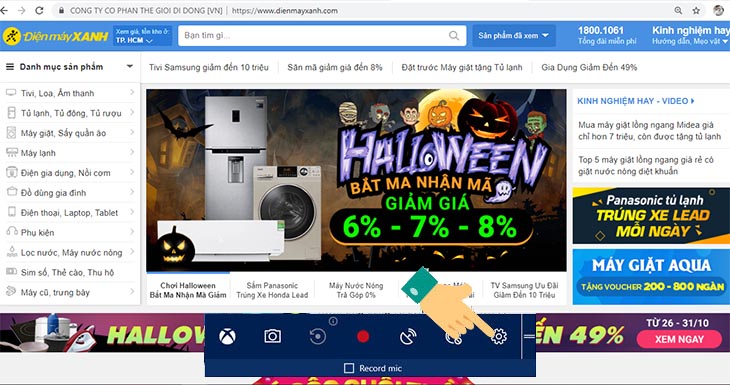Reload the page in the browser
Screen dimensions: 730x385
coord(39,10)
